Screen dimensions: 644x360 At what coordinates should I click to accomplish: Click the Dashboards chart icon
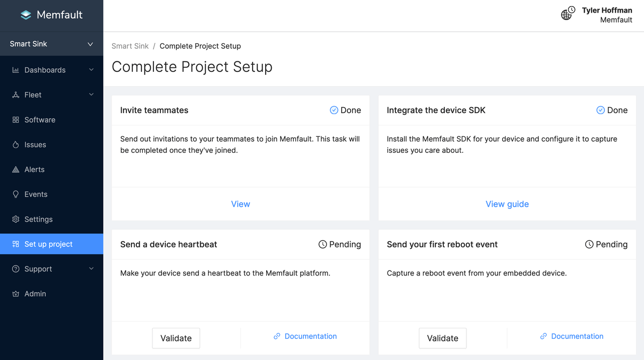(x=16, y=70)
